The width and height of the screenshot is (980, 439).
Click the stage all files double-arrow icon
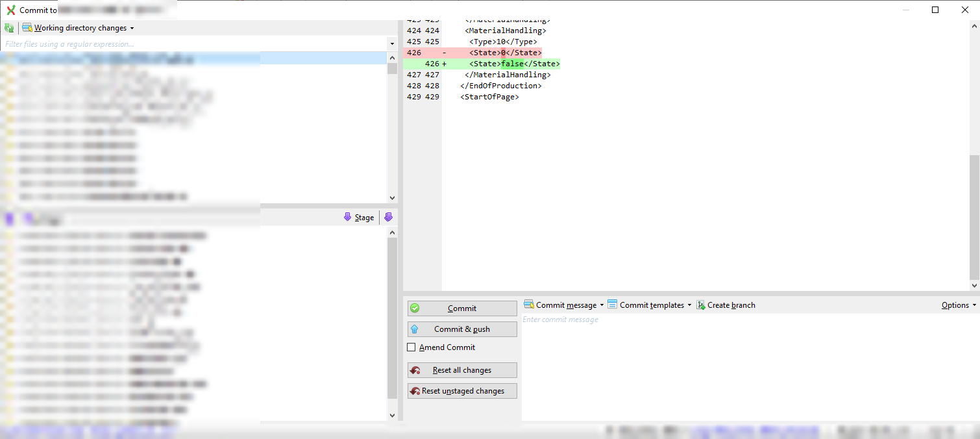click(x=388, y=217)
